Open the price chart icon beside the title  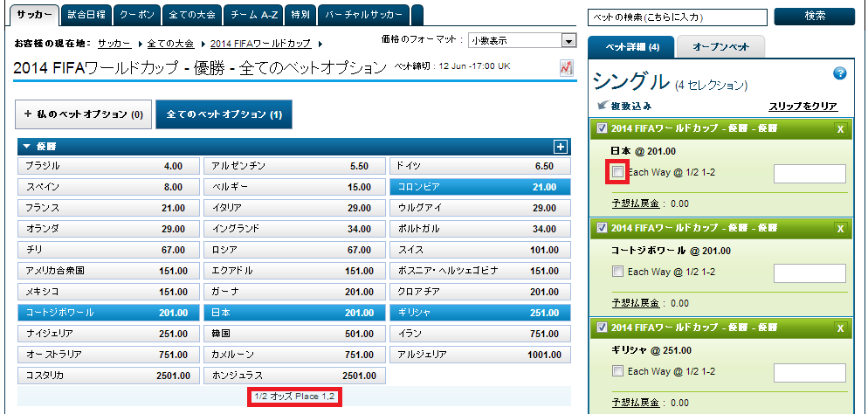tap(566, 67)
